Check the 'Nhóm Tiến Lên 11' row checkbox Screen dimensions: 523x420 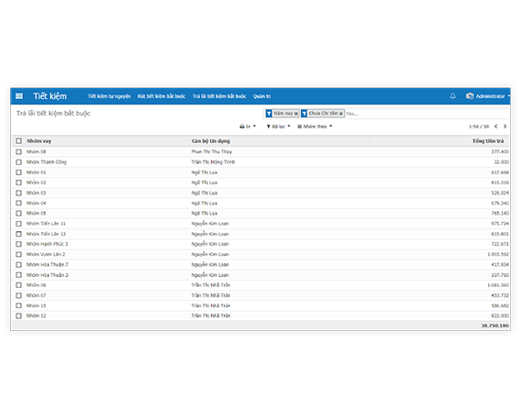click(x=18, y=224)
